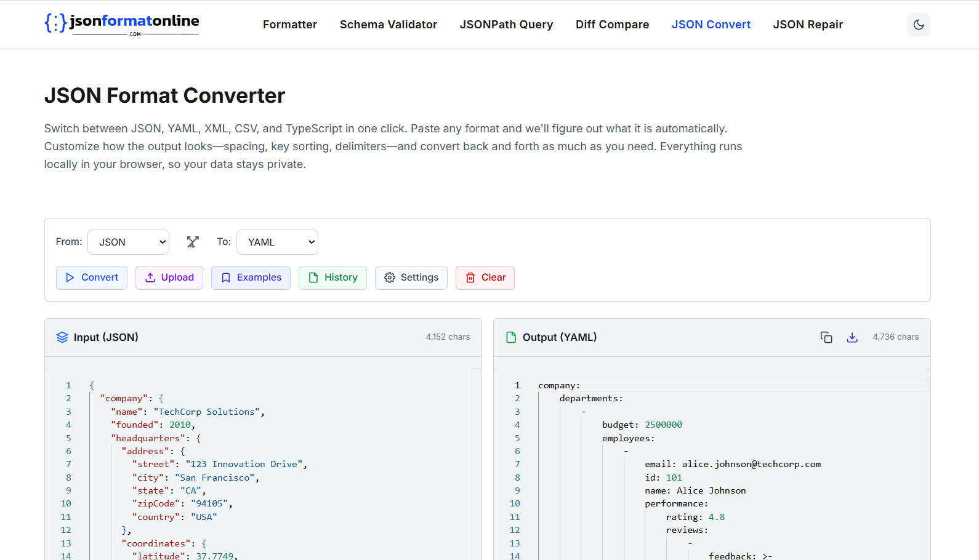Click the "employees:" line in output
The width and height of the screenshot is (979, 560).
[x=628, y=438]
